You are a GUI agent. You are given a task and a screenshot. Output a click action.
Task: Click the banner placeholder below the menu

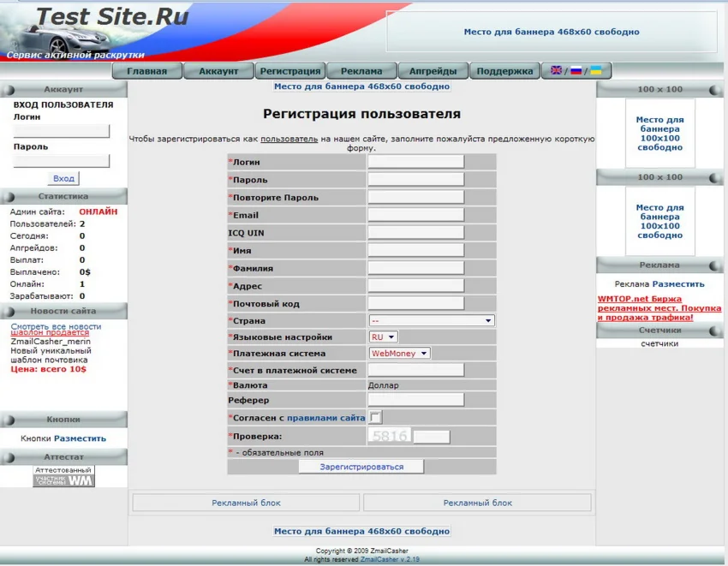click(361, 86)
